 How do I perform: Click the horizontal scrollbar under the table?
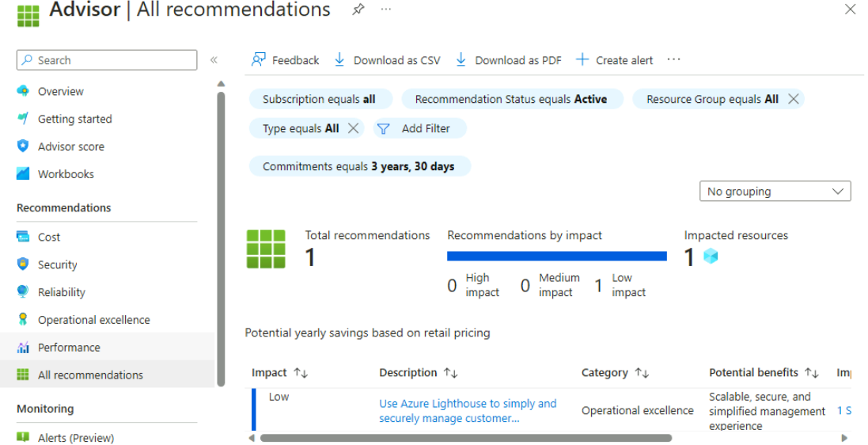pos(465,437)
